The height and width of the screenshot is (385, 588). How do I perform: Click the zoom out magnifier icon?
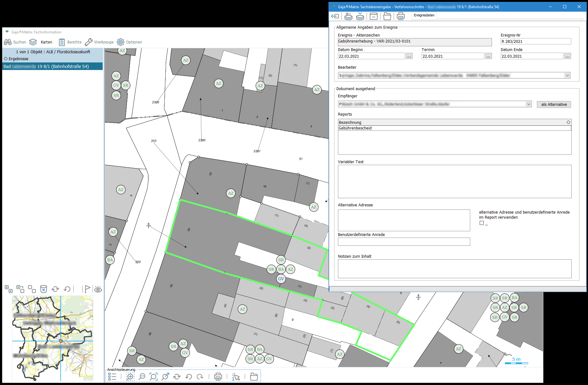pos(142,376)
